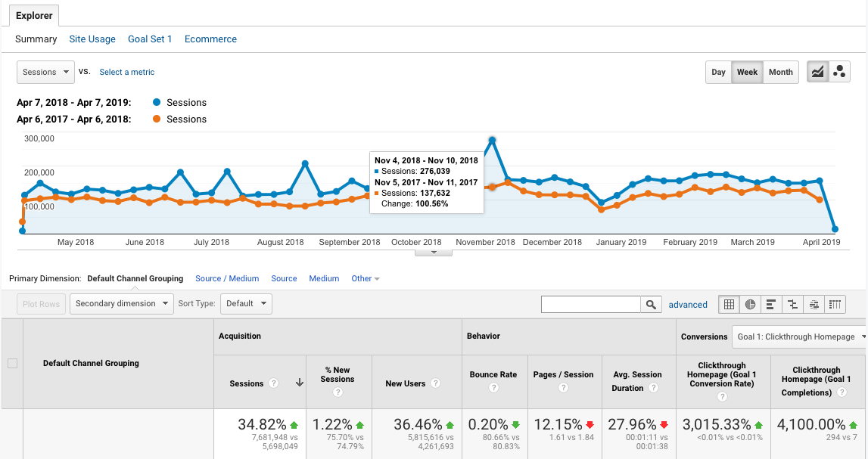Open help icon for Goal 1 Completions

tap(842, 392)
